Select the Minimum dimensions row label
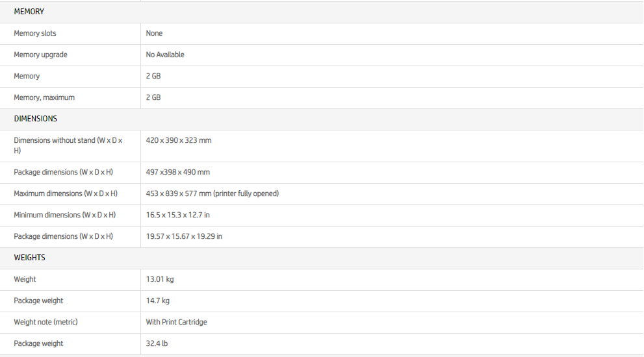This screenshot has height=357, width=644. [65, 215]
